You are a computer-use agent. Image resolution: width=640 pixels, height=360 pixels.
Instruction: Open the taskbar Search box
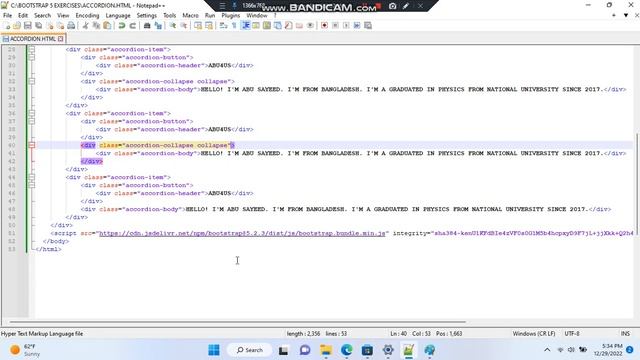[249, 350]
